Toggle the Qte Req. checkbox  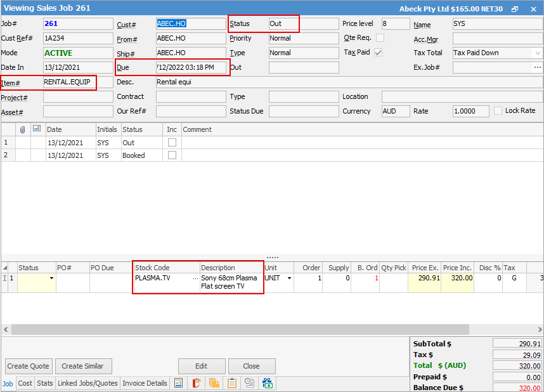click(380, 38)
